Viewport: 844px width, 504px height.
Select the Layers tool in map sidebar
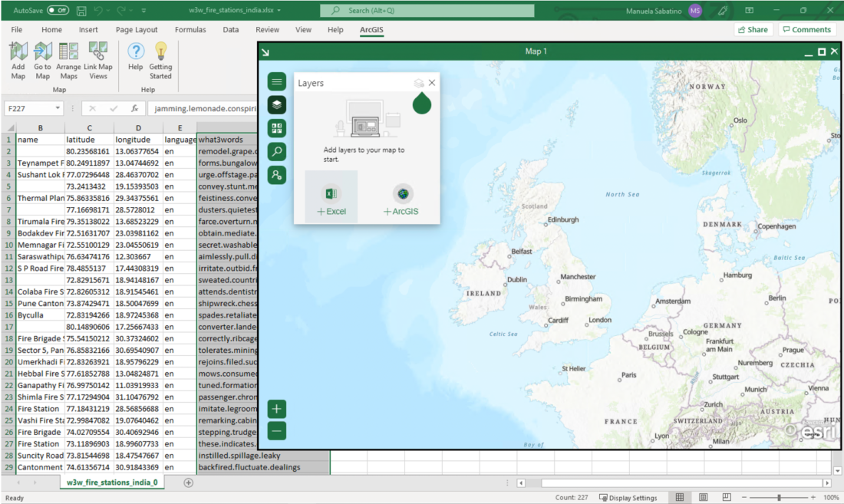pyautogui.click(x=277, y=105)
